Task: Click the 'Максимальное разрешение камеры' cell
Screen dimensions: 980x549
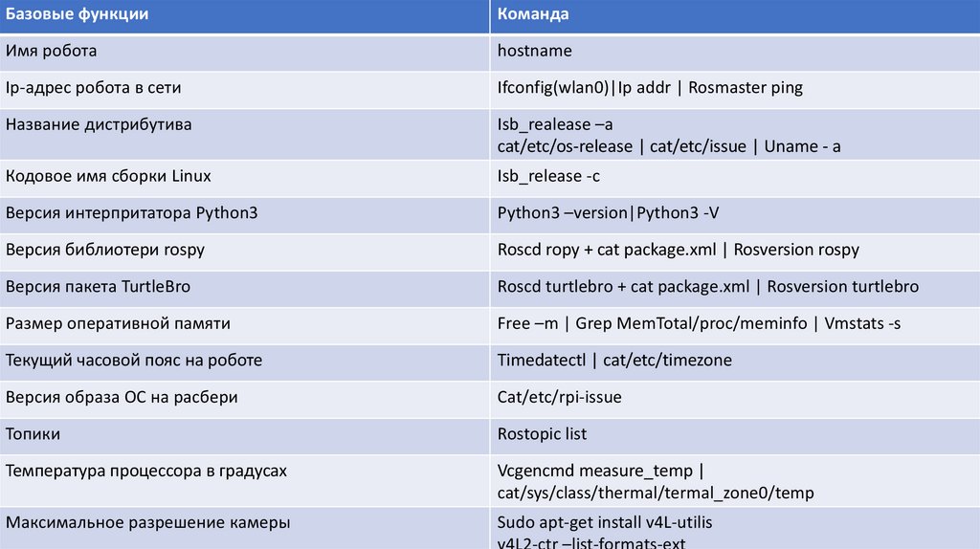Action: (147, 522)
